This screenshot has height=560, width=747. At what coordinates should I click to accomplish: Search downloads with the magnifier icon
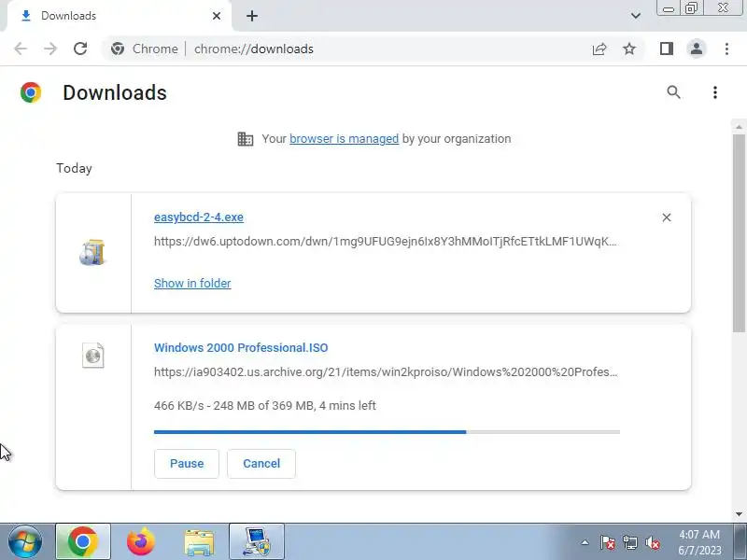pos(673,91)
